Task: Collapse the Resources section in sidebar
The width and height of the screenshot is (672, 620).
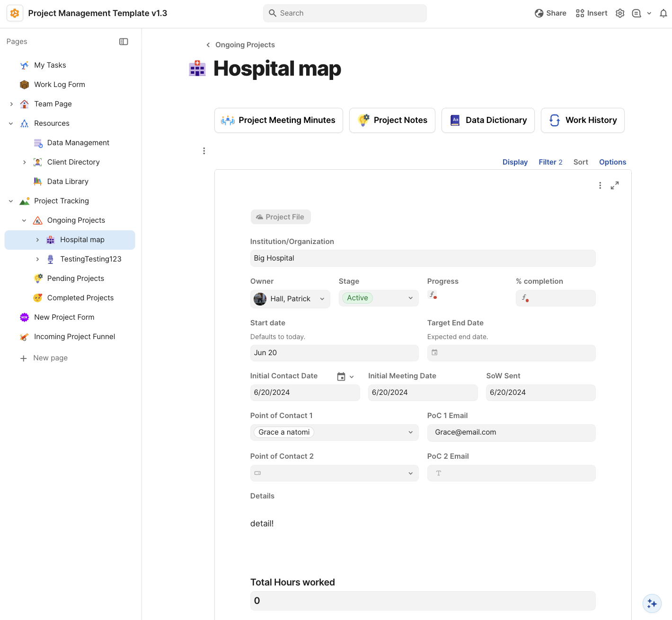Action: [11, 123]
